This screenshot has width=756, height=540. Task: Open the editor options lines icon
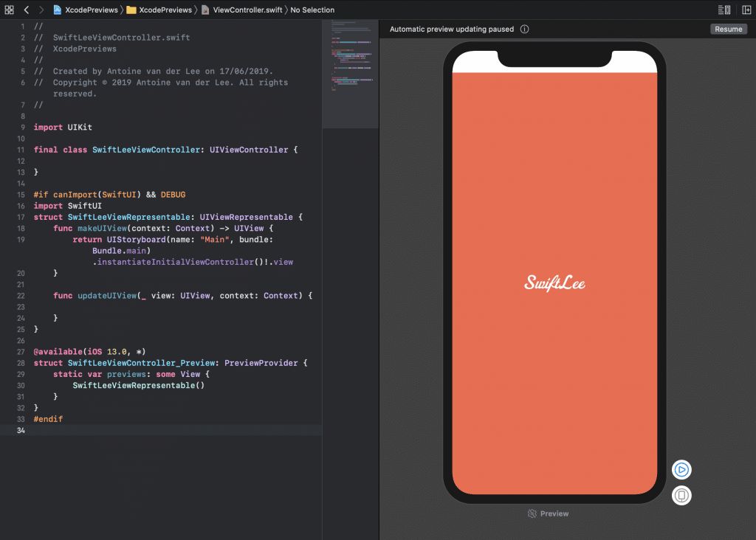click(724, 10)
